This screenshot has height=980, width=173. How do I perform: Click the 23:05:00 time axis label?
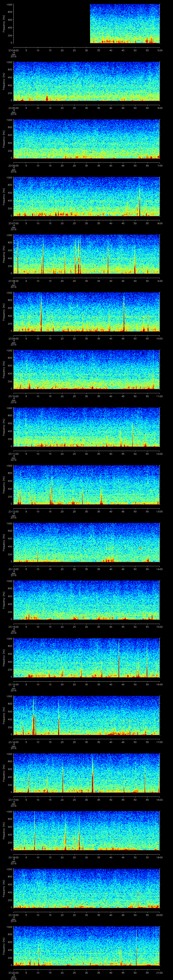tap(13, 108)
